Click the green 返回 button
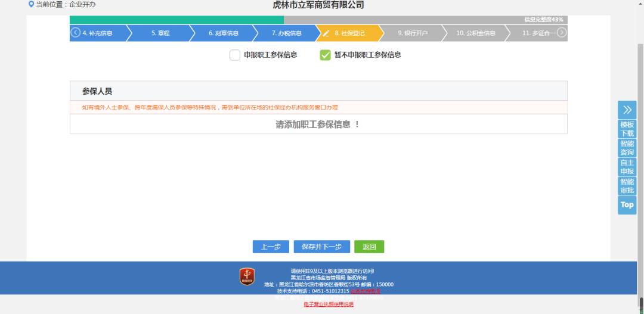This screenshot has height=314, width=644. click(x=369, y=247)
